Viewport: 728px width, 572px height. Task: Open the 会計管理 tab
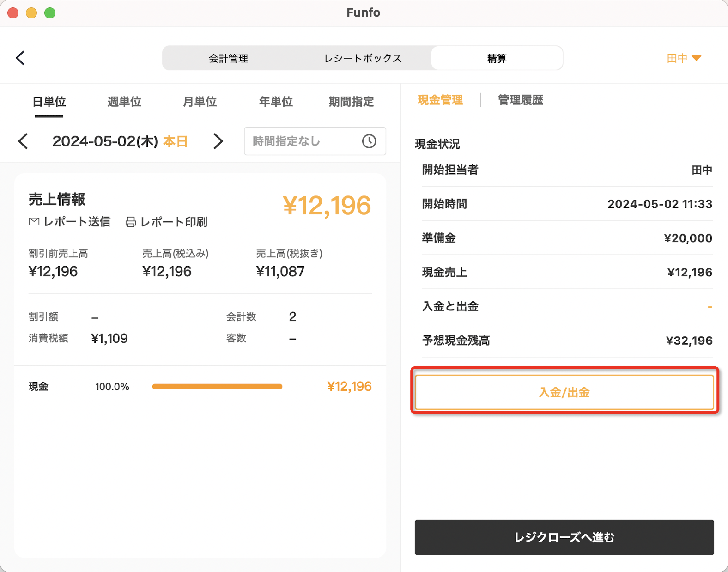click(228, 58)
